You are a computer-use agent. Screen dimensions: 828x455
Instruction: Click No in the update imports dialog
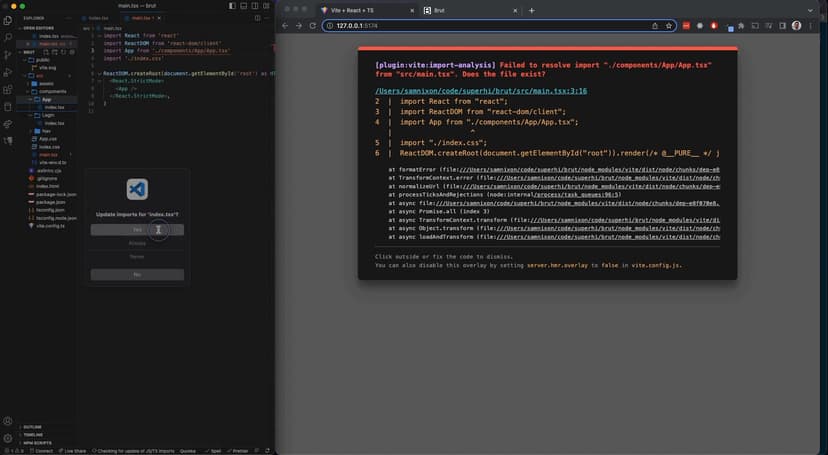click(137, 274)
